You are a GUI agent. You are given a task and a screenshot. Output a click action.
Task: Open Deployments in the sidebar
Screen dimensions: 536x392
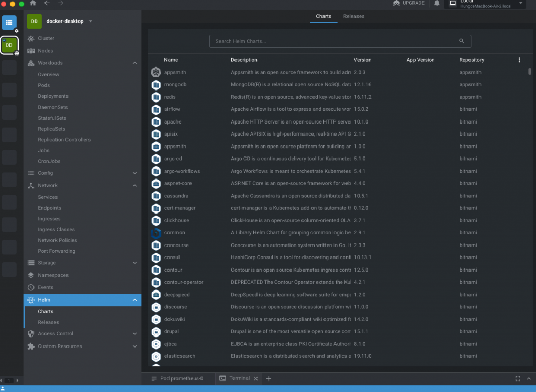tap(53, 96)
